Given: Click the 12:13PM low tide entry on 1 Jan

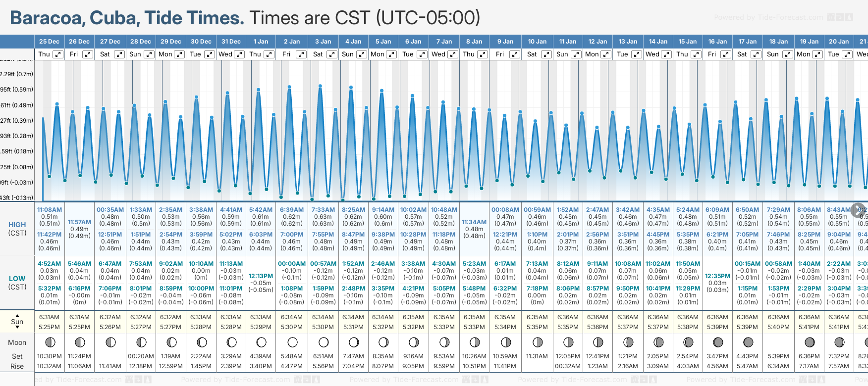Looking at the screenshot, I should pos(261,276).
